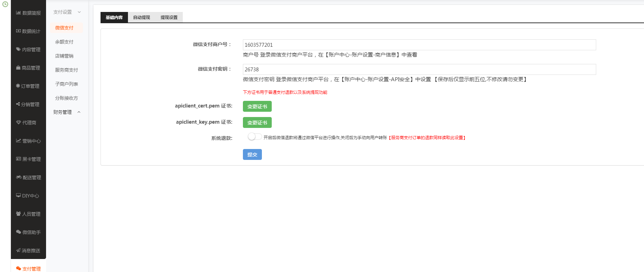The width and height of the screenshot is (644, 272).
Task: Switch to the 自动提现 tab
Action: click(x=142, y=17)
